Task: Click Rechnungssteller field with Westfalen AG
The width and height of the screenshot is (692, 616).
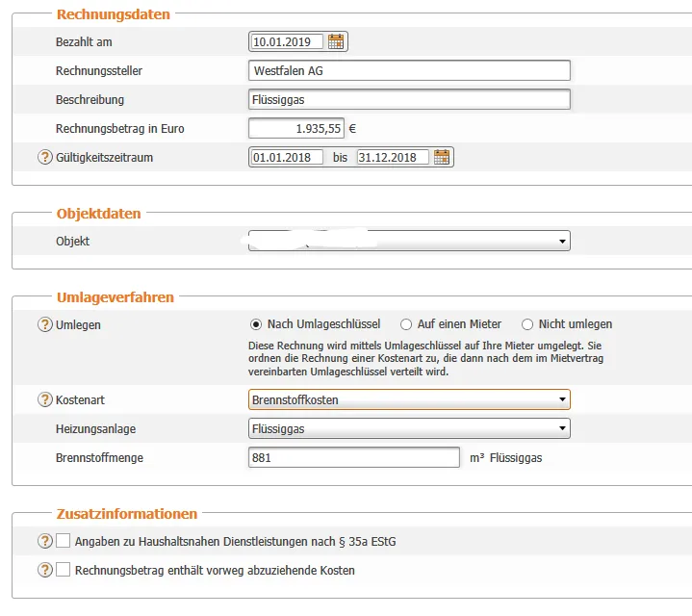Action: click(x=409, y=70)
